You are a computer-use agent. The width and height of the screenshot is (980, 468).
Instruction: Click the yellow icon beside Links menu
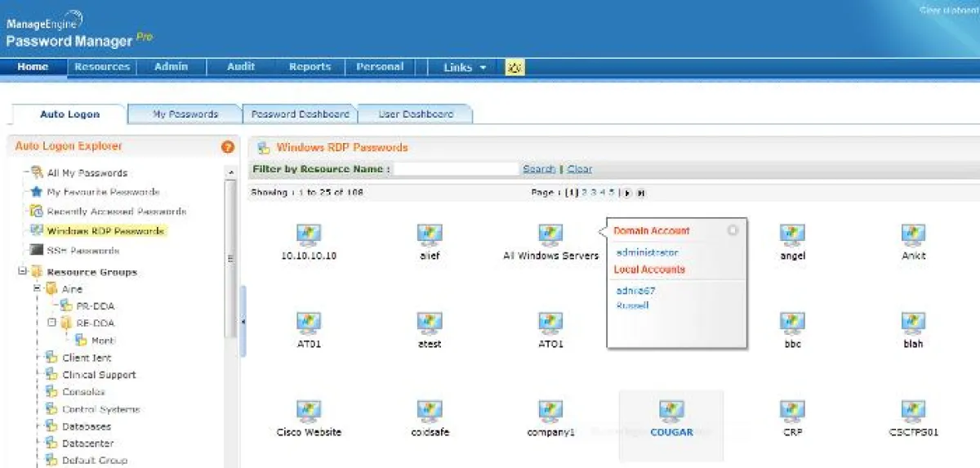(x=514, y=68)
